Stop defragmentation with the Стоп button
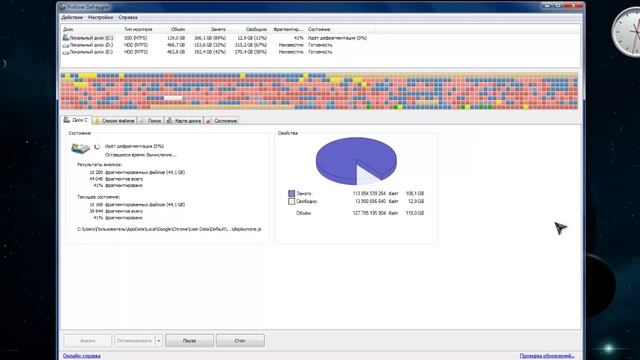 (240, 340)
